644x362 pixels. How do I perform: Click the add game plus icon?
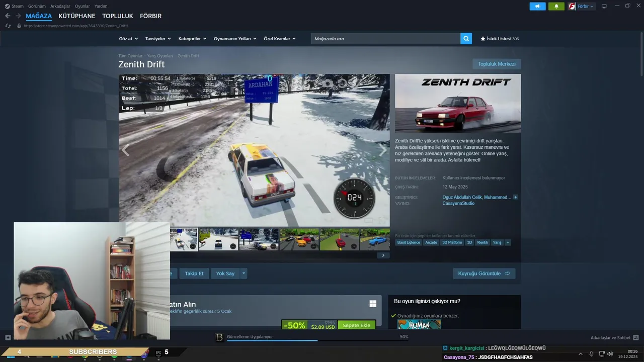(8, 337)
